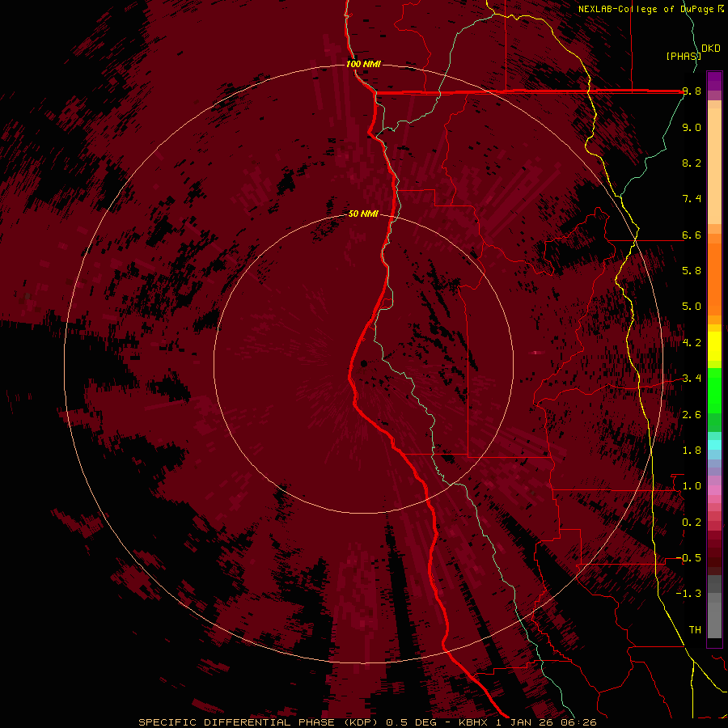This screenshot has width=728, height=728.
Task: Click the NEXLAB logo mark after DuPage
Action: point(721,9)
